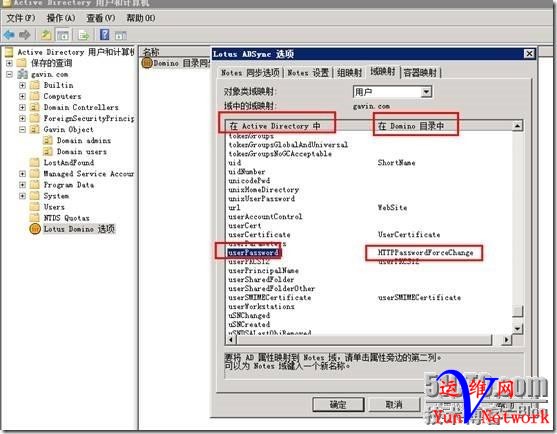Screen dimensions: 557x434
Task: Open the 操作(A) menu
Action: 61,18
